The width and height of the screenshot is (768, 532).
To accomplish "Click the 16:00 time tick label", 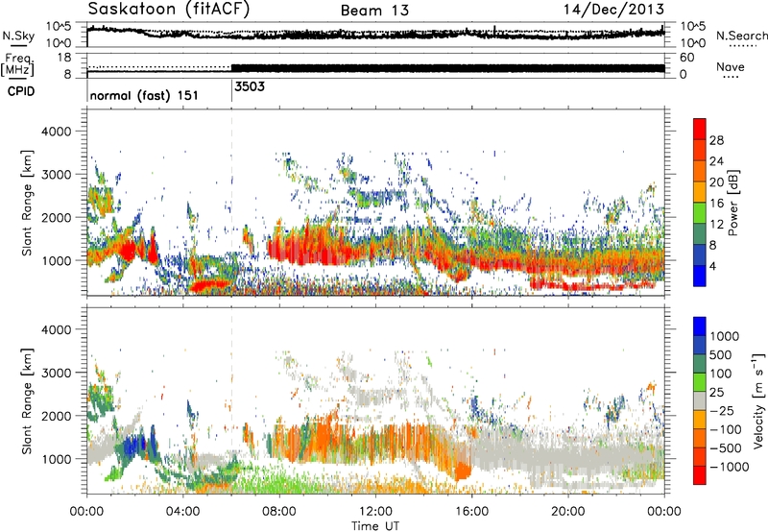I will 471,512.
